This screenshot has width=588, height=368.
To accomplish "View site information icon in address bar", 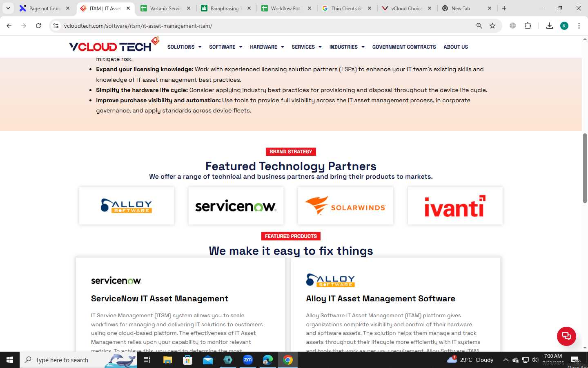I will coord(56,26).
